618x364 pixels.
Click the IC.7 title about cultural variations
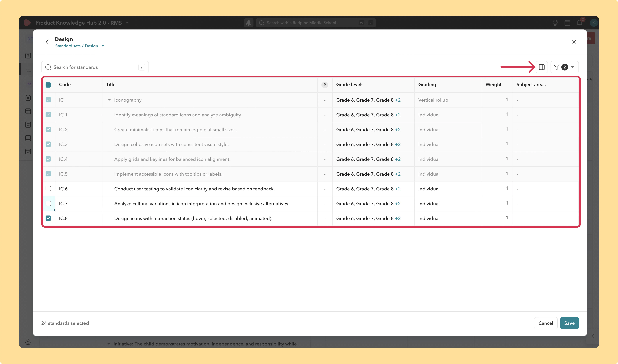(x=202, y=204)
